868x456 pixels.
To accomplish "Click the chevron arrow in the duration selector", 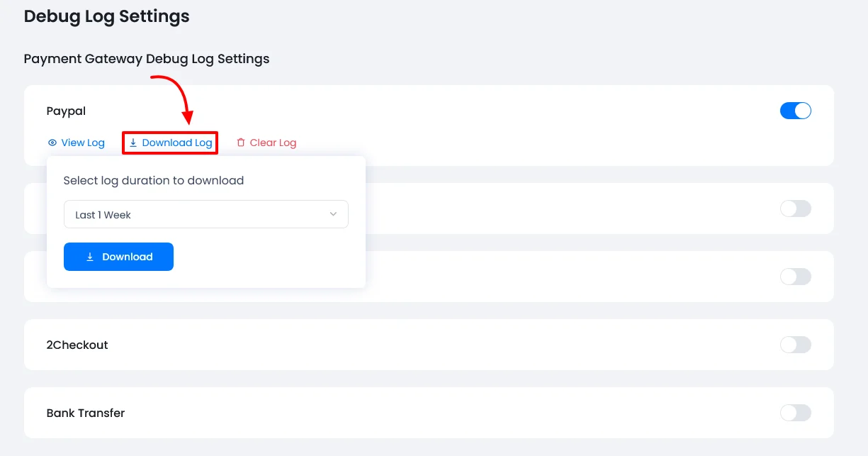I will pos(333,214).
